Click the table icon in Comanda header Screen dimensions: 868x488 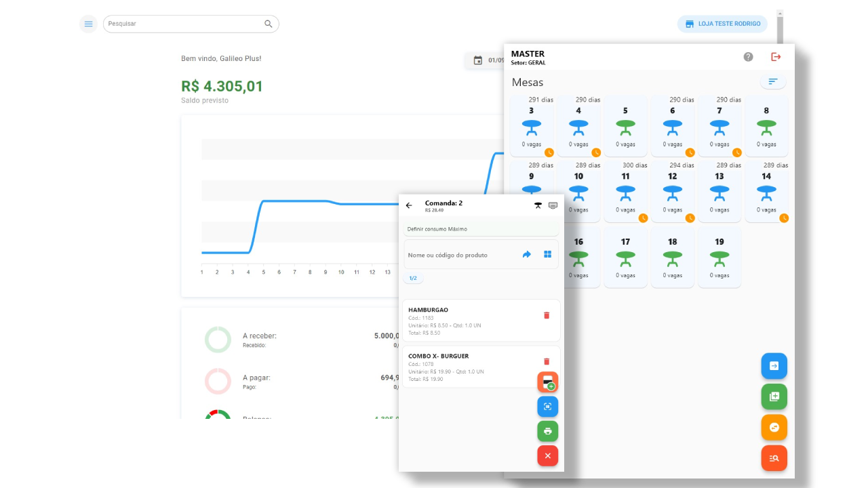click(538, 205)
